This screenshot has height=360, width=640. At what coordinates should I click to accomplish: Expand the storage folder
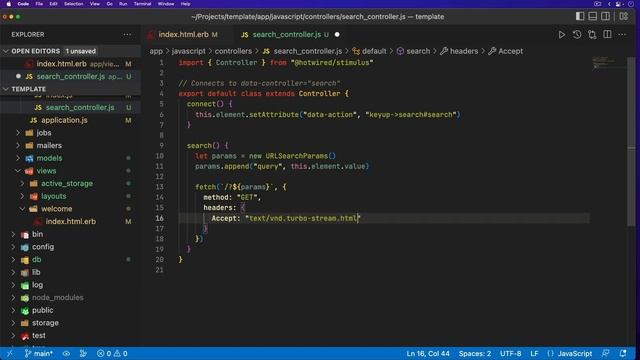tap(13, 322)
